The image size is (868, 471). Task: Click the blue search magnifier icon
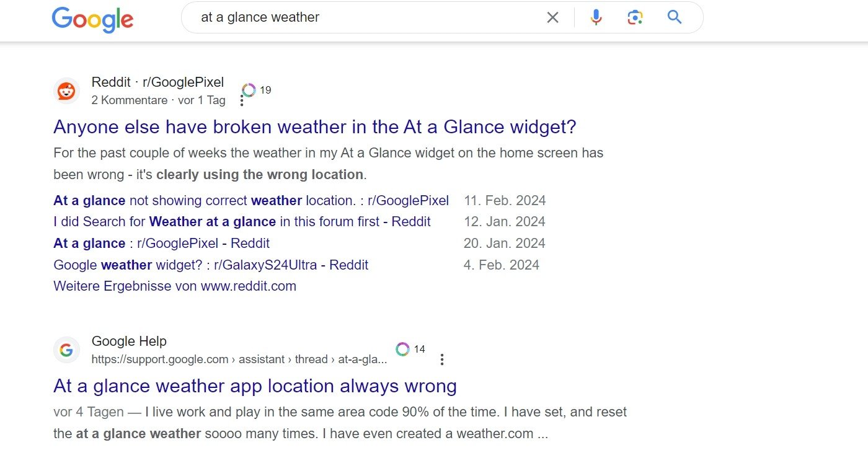click(675, 17)
